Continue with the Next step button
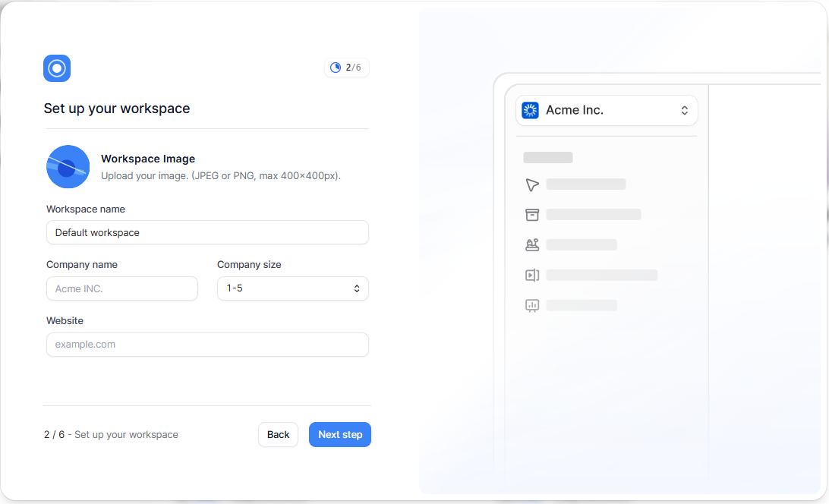Screen dimensions: 829x504 point(340,435)
